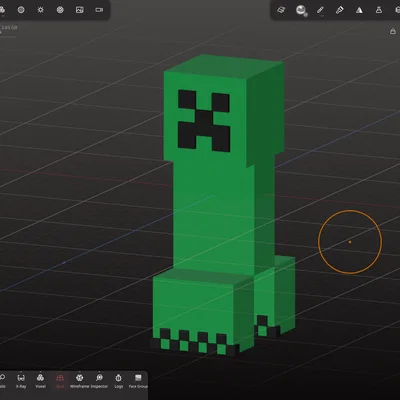Open the camera settings menu

(x=99, y=10)
